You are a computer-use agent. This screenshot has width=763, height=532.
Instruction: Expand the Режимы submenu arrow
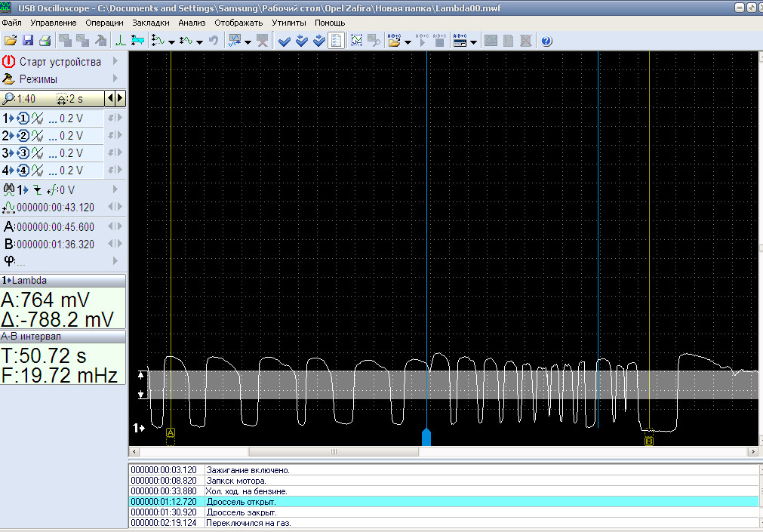click(x=115, y=78)
